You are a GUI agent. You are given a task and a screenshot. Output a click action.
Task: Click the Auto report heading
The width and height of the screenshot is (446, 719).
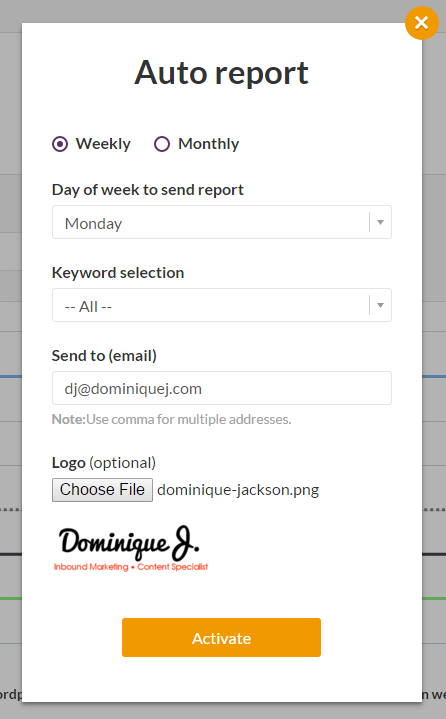pyautogui.click(x=222, y=73)
